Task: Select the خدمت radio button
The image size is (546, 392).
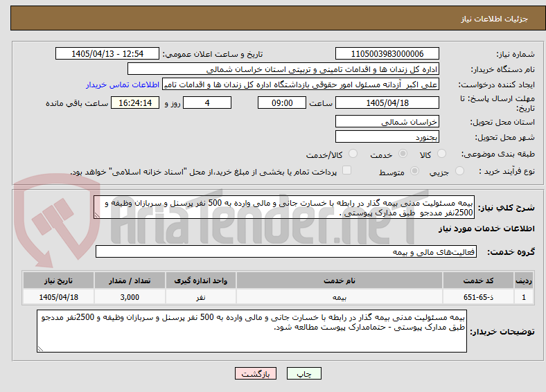Action: [x=403, y=154]
